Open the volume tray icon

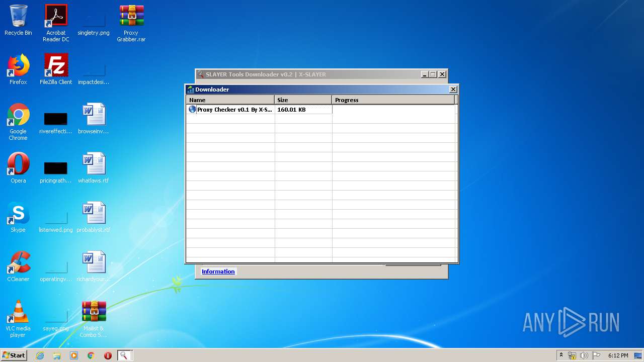pyautogui.click(x=584, y=355)
